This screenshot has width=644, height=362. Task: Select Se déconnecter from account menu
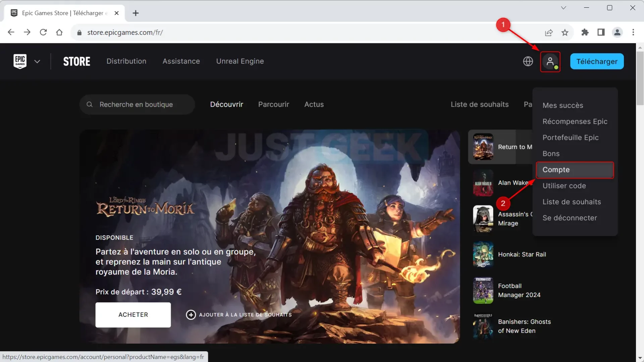pyautogui.click(x=570, y=218)
